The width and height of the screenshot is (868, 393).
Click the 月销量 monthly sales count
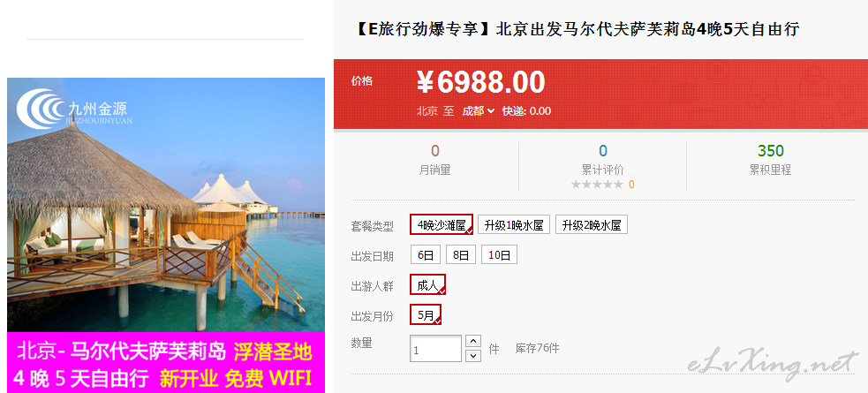point(435,150)
